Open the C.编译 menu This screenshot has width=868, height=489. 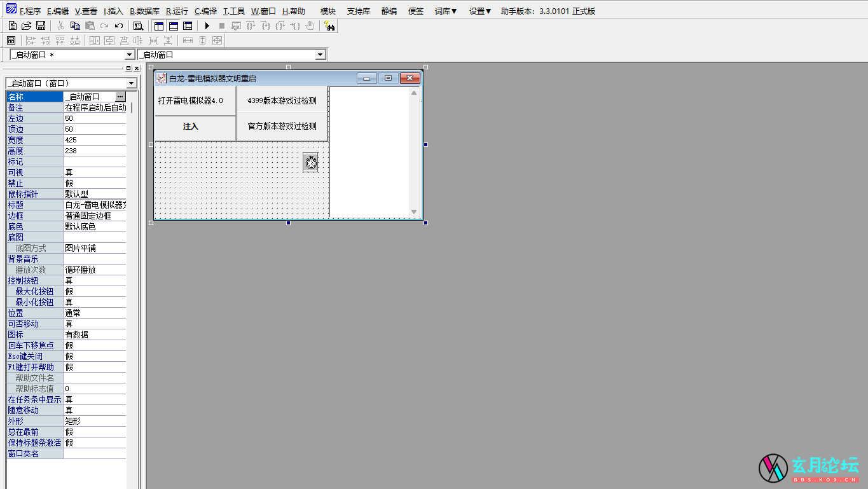[x=205, y=11]
